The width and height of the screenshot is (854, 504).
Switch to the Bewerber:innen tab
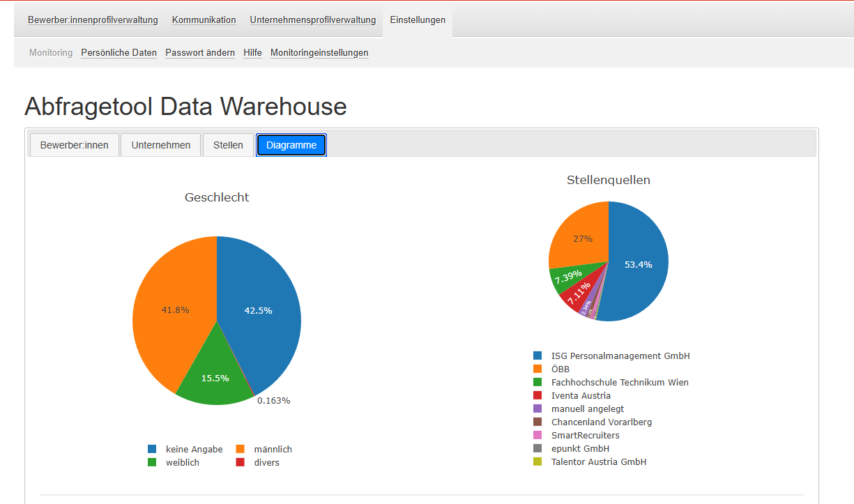75,145
